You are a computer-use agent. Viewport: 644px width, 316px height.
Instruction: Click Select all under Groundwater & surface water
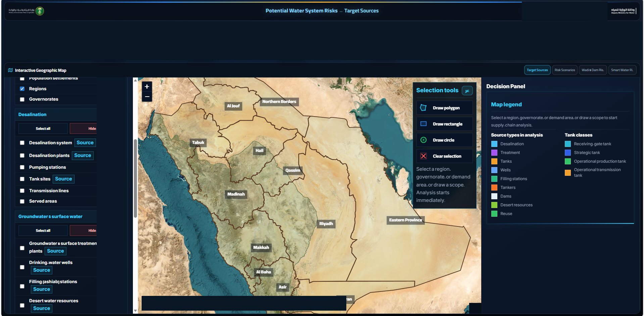point(43,230)
